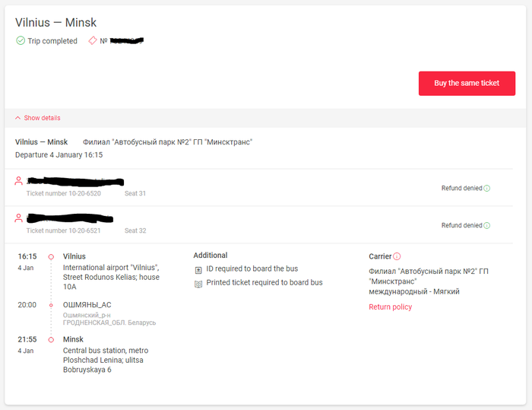Viewport: 532px width, 410px height.
Task: Click the chevron arrow beside Show details
Action: tap(18, 118)
